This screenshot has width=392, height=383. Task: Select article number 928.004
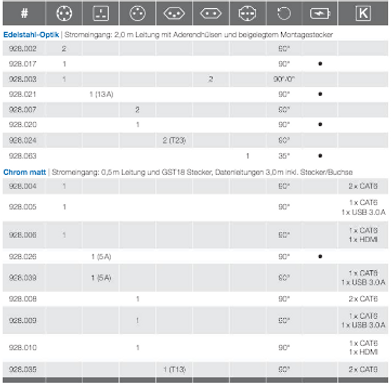[23, 186]
